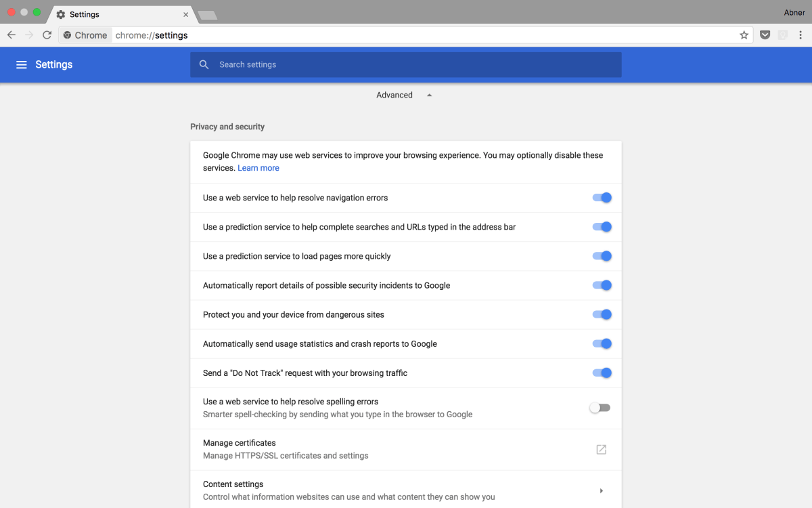The image size is (812, 508).
Task: Click the Pocket extension icon
Action: pos(765,35)
